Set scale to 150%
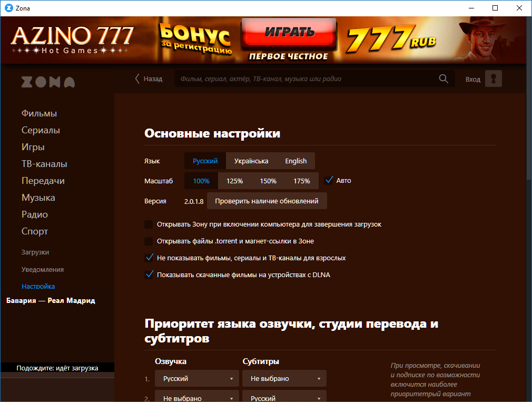 pyautogui.click(x=268, y=181)
